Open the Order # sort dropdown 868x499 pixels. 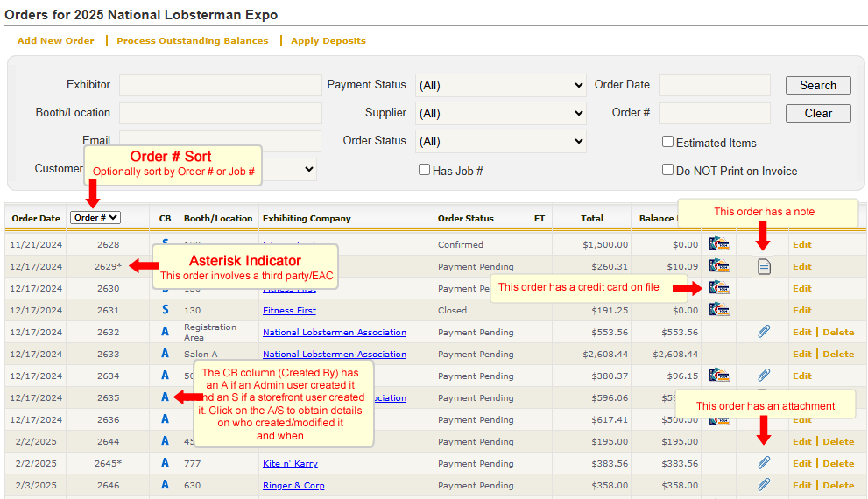96,218
